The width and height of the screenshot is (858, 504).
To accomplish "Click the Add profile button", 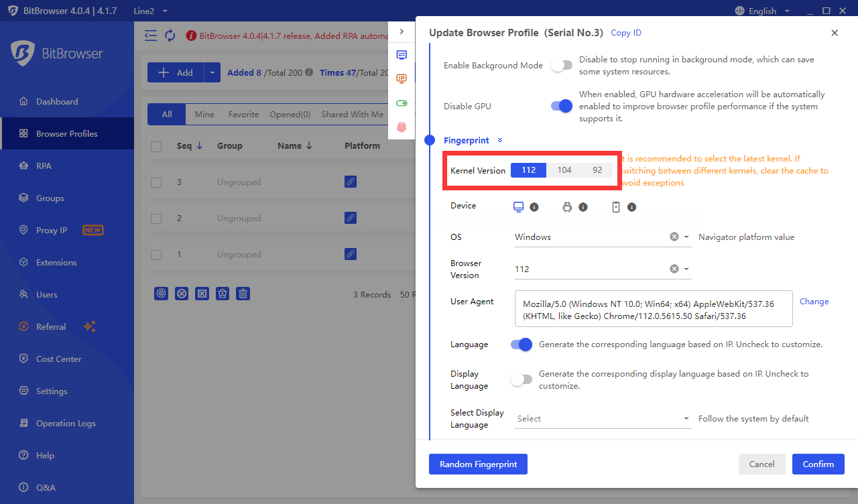I will pyautogui.click(x=176, y=72).
